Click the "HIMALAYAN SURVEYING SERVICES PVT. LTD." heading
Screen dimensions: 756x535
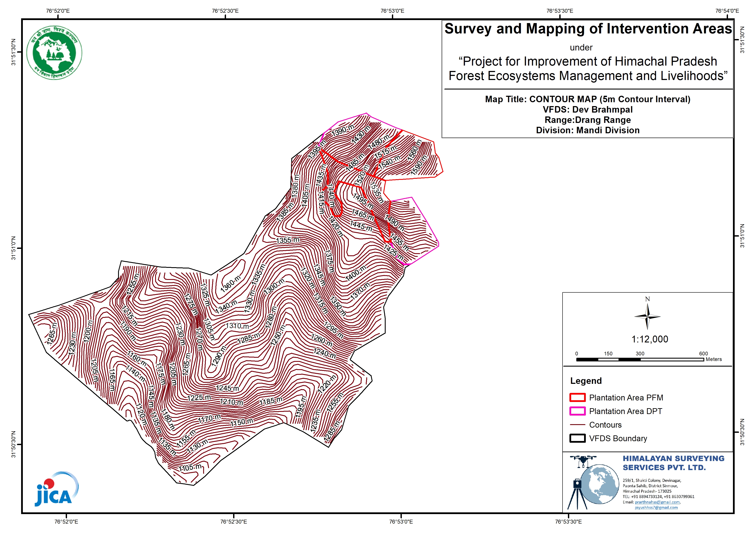[673, 463]
